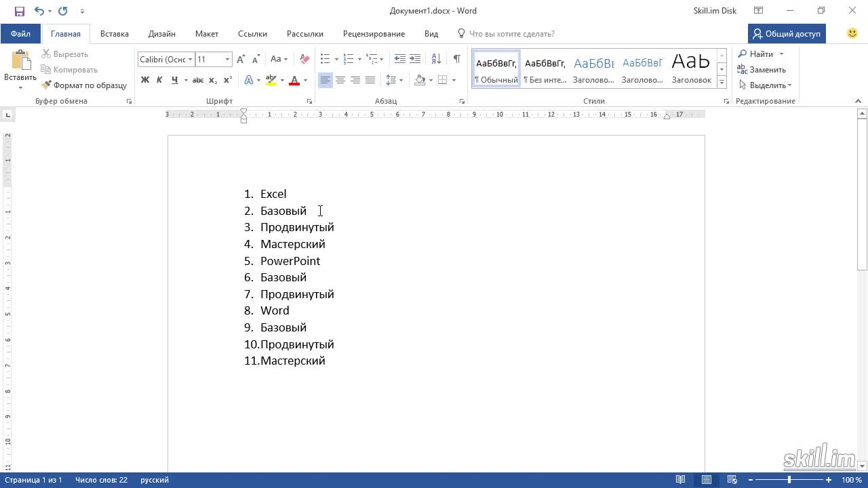Increase font size with the large A icon
868x488 pixels.
(x=242, y=60)
